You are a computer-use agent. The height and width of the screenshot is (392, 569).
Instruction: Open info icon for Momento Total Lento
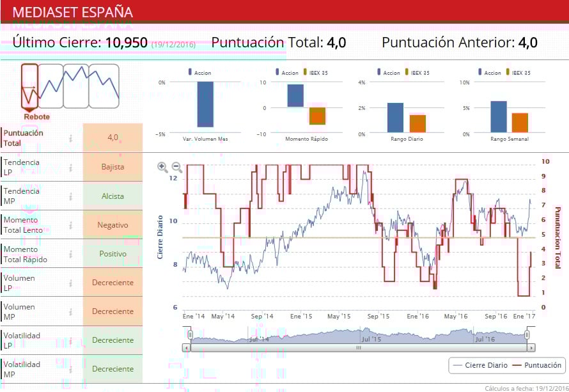click(x=71, y=225)
